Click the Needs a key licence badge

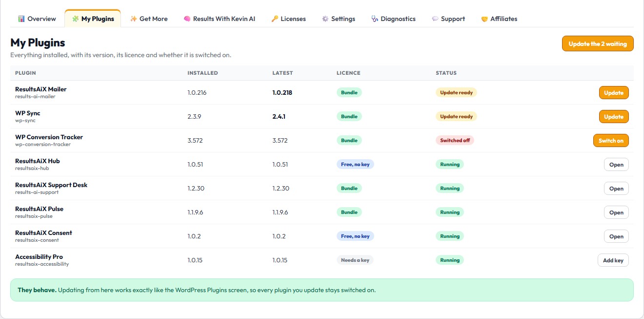point(355,260)
